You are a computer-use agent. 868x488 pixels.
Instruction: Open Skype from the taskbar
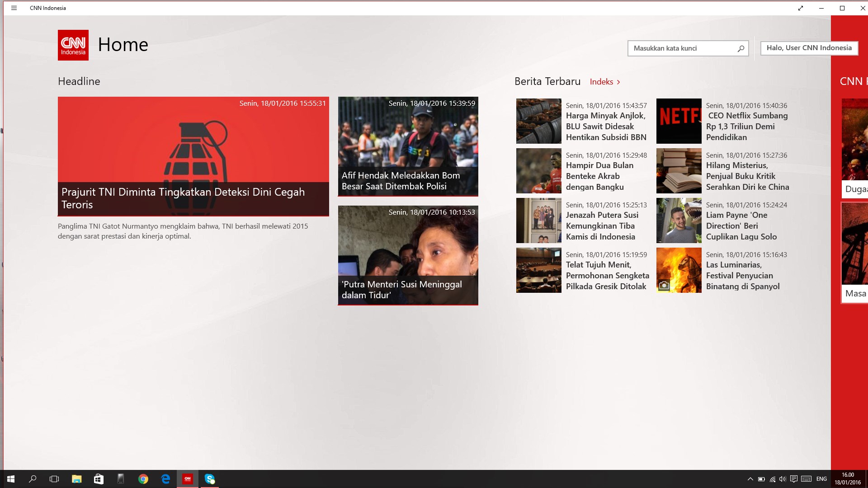click(209, 479)
